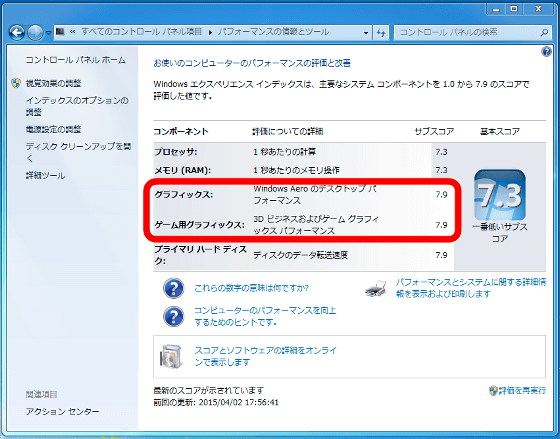Click the ディスクのデータ転送速度 description
The image size is (560, 439).
click(x=300, y=255)
